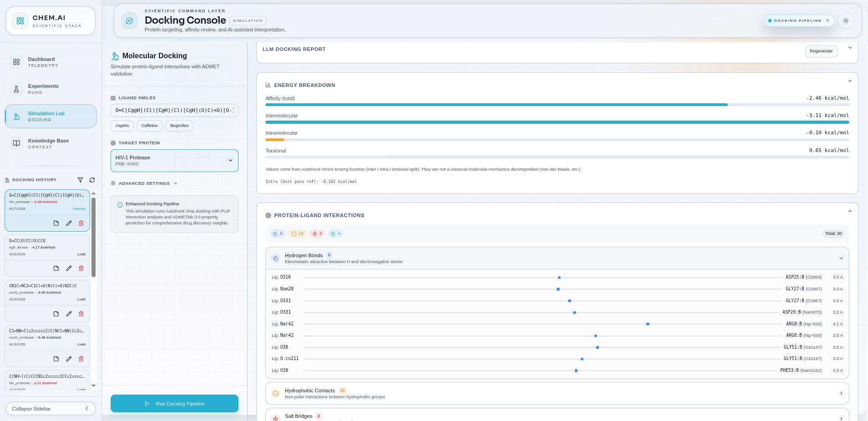The width and height of the screenshot is (868, 421).
Task: Delete the covid_protease -5.46 entry
Action: [x=81, y=359]
